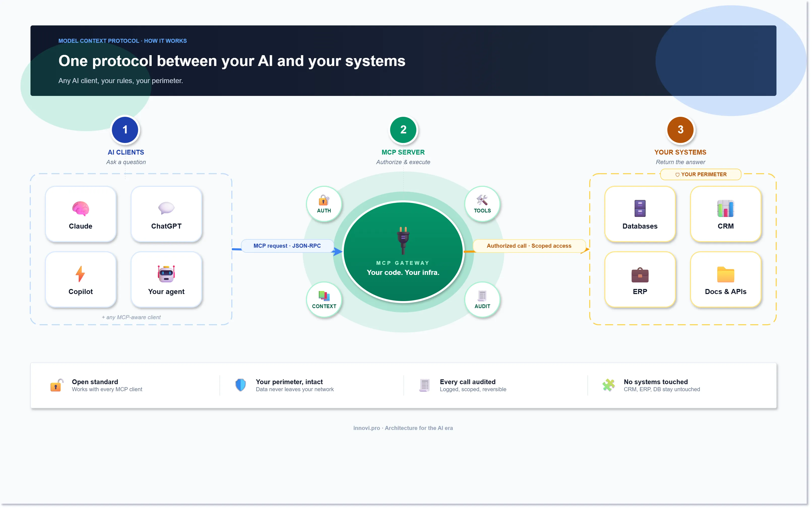
Task: Click the YOUR PERIMETER badge
Action: (700, 174)
